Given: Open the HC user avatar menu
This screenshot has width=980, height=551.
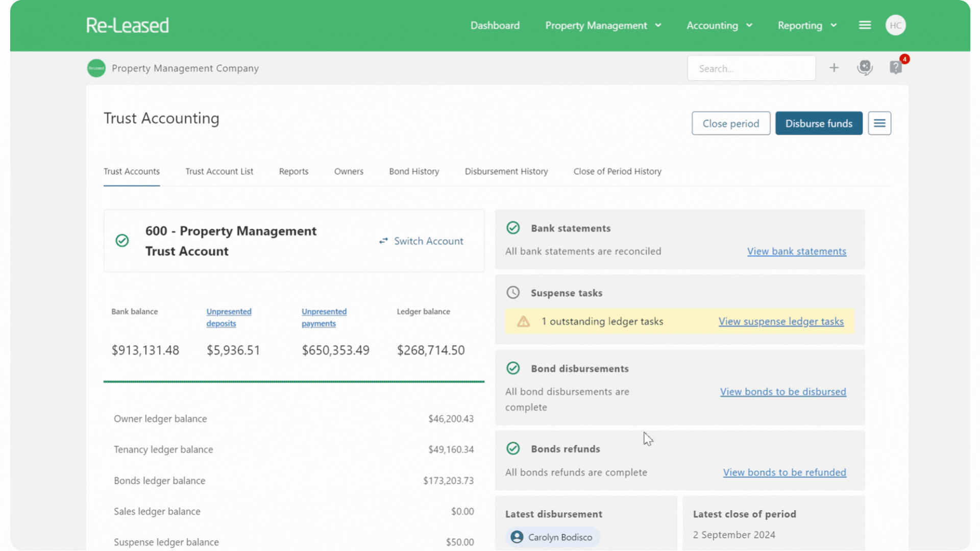Looking at the screenshot, I should click(x=896, y=24).
